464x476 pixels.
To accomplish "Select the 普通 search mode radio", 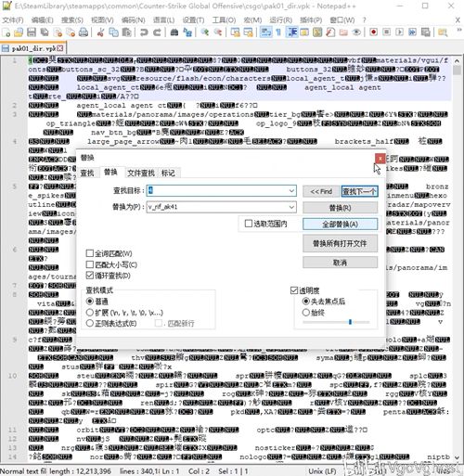I will click(90, 301).
